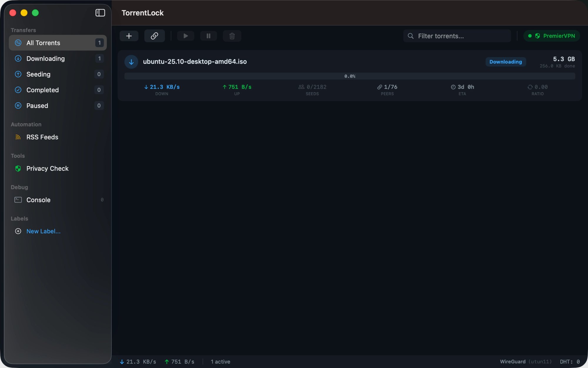Pause the torrent using the pause icon
588x368 pixels.
(x=208, y=36)
